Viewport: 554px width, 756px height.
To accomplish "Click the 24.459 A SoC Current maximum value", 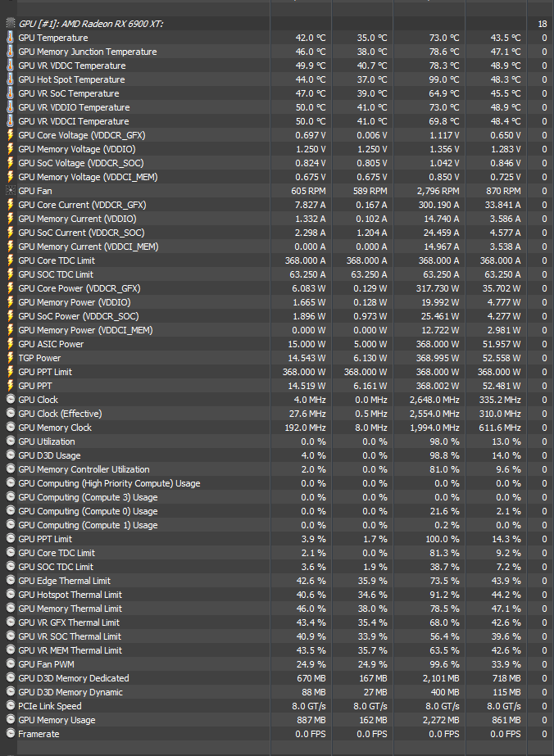I will click(442, 233).
